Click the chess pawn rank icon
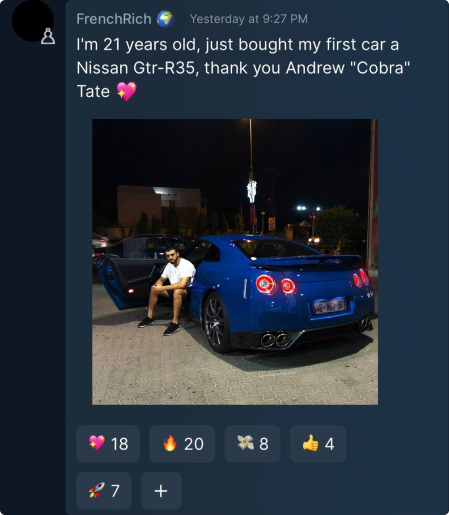Viewport: 449px width, 515px height. point(48,36)
